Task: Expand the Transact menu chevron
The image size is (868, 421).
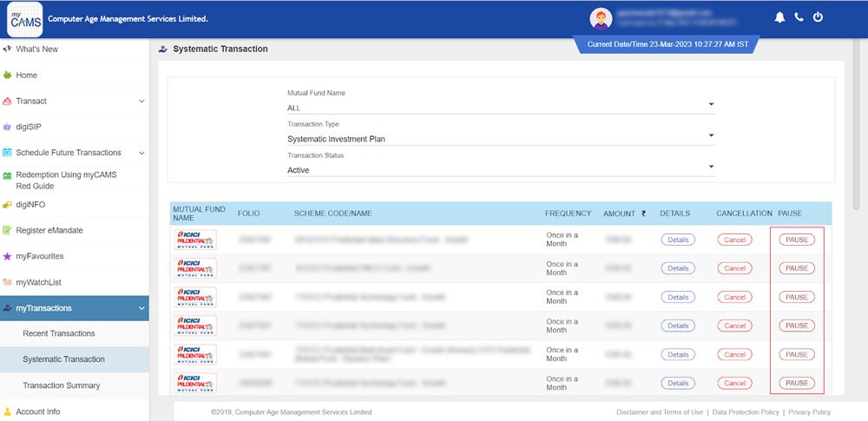Action: click(141, 102)
